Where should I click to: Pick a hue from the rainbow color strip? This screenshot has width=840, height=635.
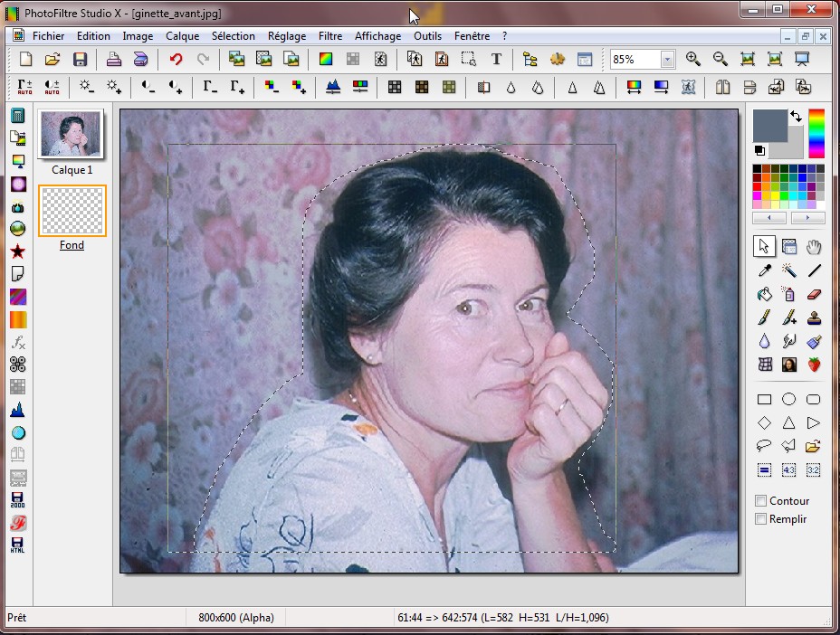(x=816, y=133)
